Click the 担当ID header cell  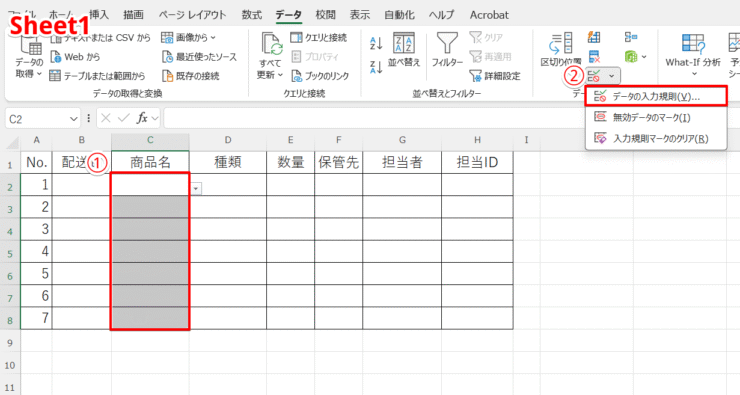(477, 162)
